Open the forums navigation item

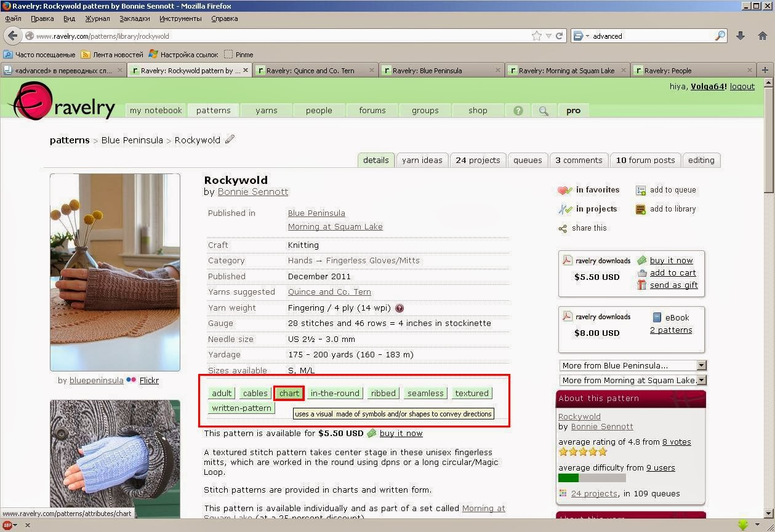(372, 111)
